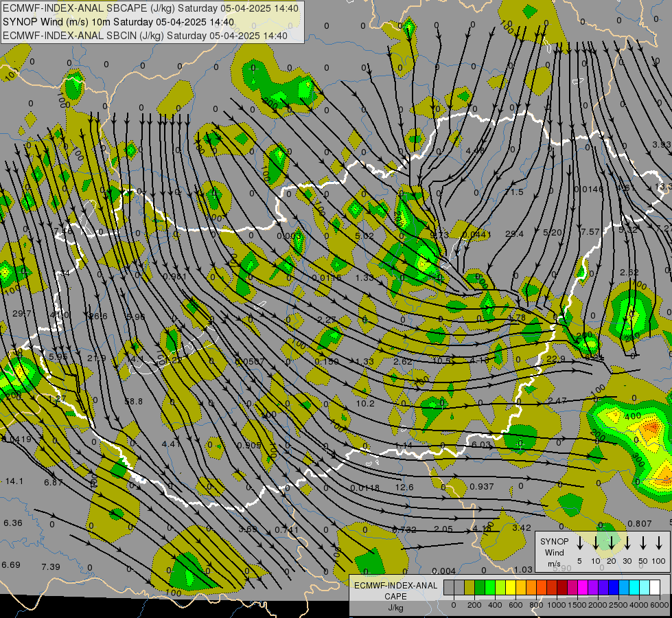Click the map value 6.03

[x=481, y=445]
